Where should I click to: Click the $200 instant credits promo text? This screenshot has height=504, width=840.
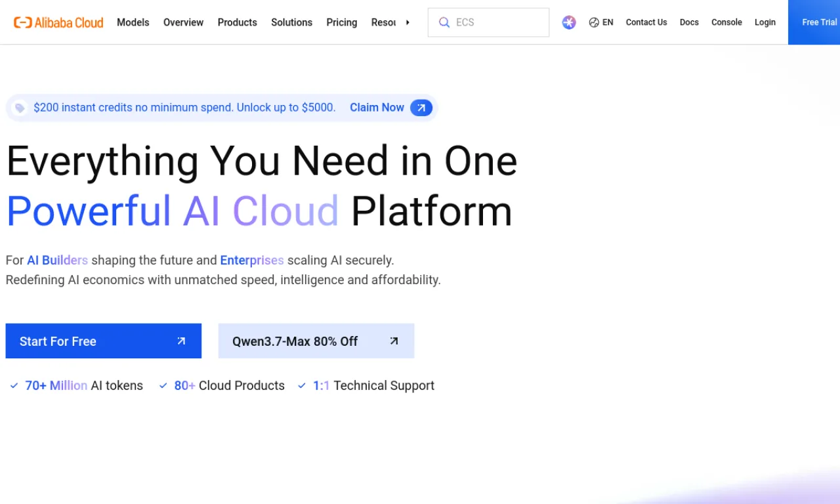coord(184,108)
